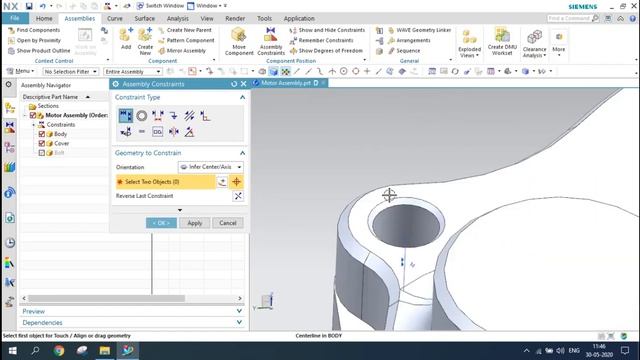The width and height of the screenshot is (640, 360).
Task: Open Exploded Views
Action: (469, 43)
